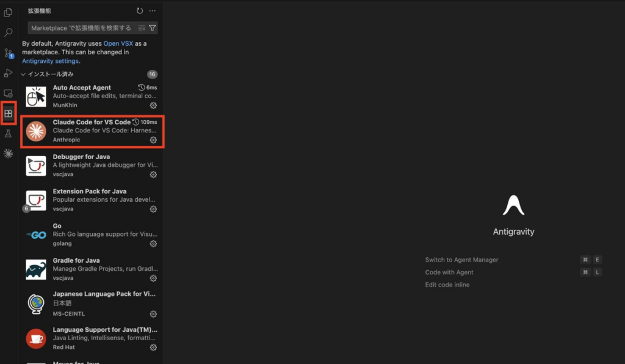Open the Search view in activity bar

(9, 33)
